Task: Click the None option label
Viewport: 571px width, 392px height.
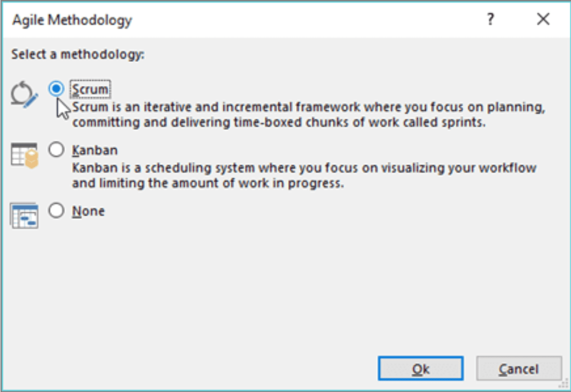Action: tap(88, 211)
